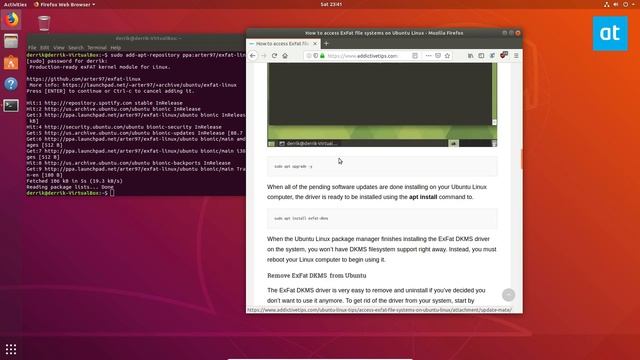Click the network icon in the top bar
The width and height of the screenshot is (640, 360).
[607, 4]
